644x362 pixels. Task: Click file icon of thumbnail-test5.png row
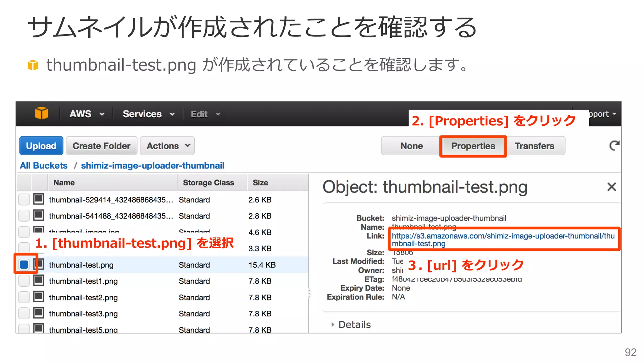coord(39,328)
